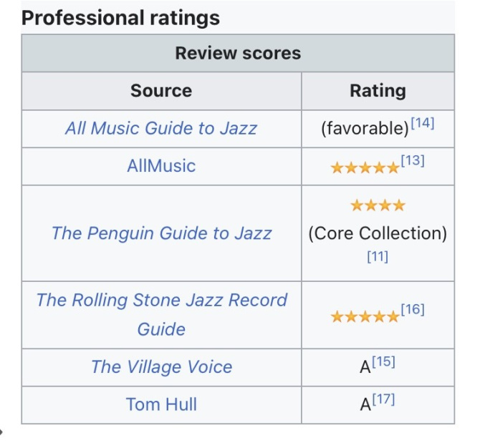Open the All Music Guide to Jazz link

160,129
